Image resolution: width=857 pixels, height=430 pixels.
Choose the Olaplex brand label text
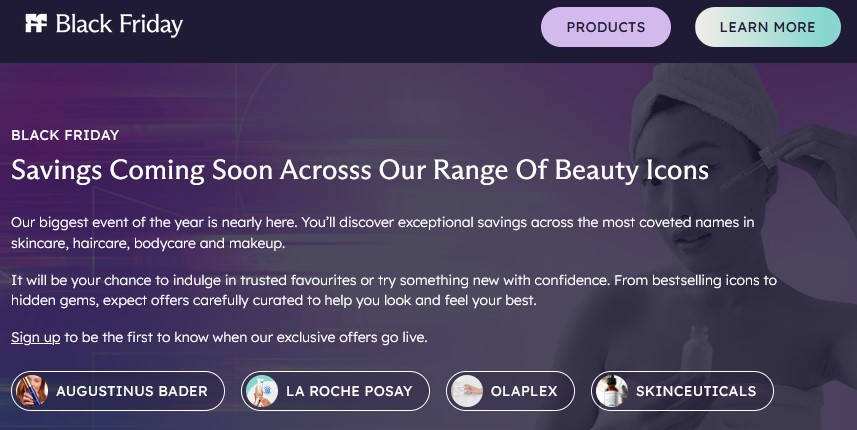click(x=524, y=391)
